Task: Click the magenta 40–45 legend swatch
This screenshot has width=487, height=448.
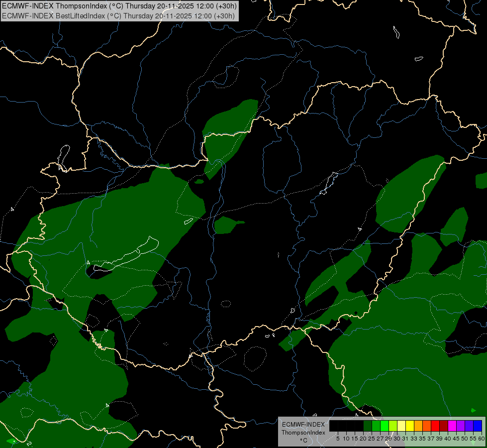Action: (452, 426)
